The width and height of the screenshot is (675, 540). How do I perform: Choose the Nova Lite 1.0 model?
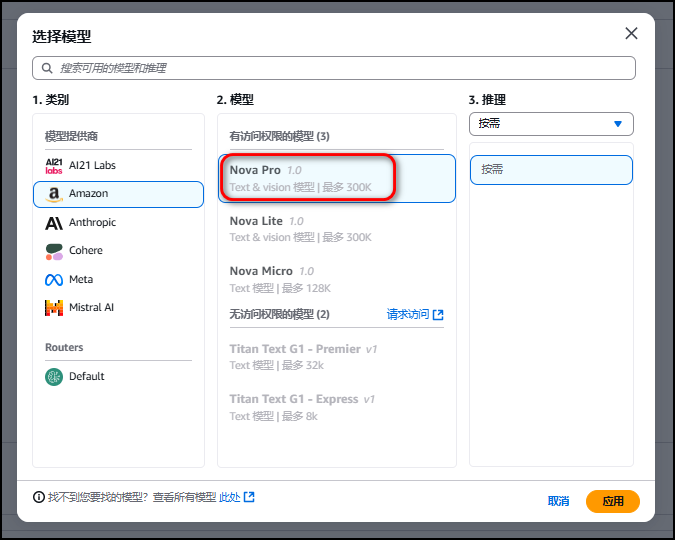[337, 229]
